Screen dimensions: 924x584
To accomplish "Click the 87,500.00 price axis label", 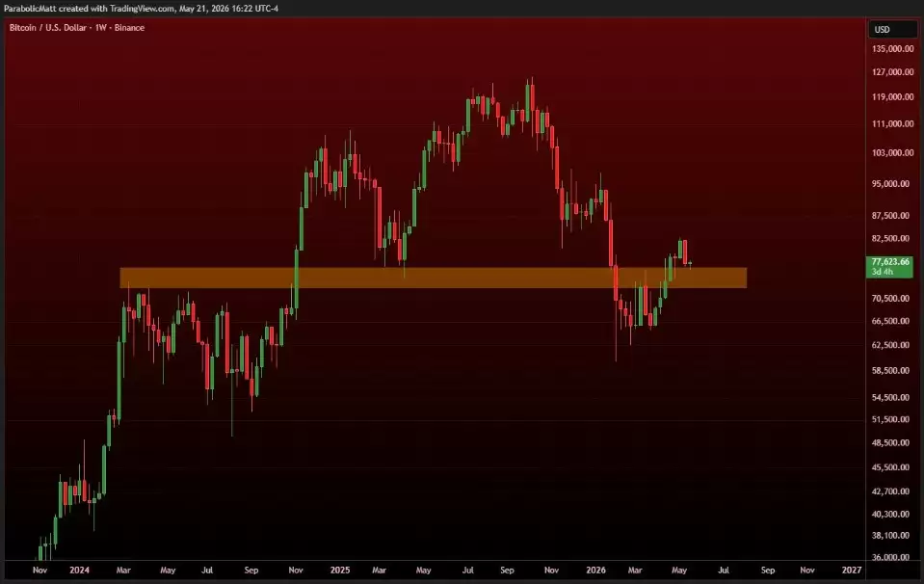I will click(x=890, y=216).
